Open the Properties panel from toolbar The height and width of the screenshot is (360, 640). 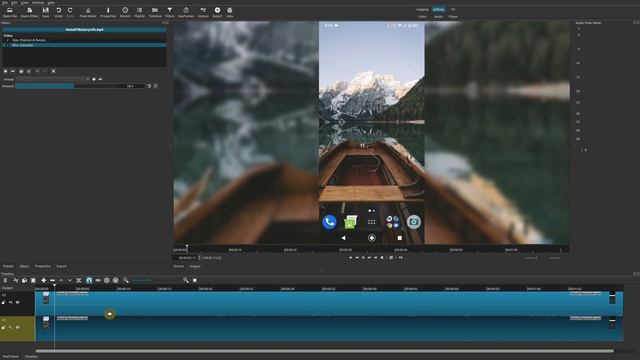(x=108, y=12)
